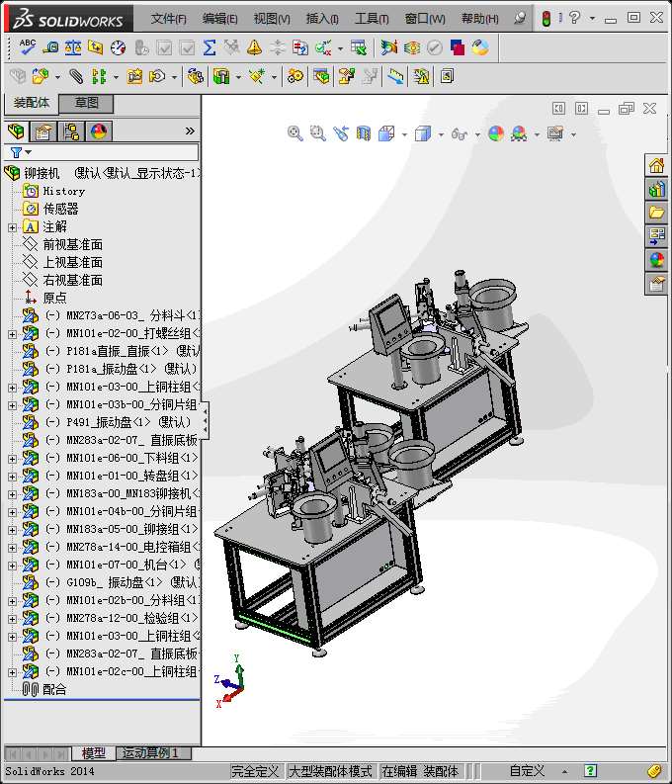Open the DisplayManager color ball tab
This screenshot has height=784, width=672.
99,131
